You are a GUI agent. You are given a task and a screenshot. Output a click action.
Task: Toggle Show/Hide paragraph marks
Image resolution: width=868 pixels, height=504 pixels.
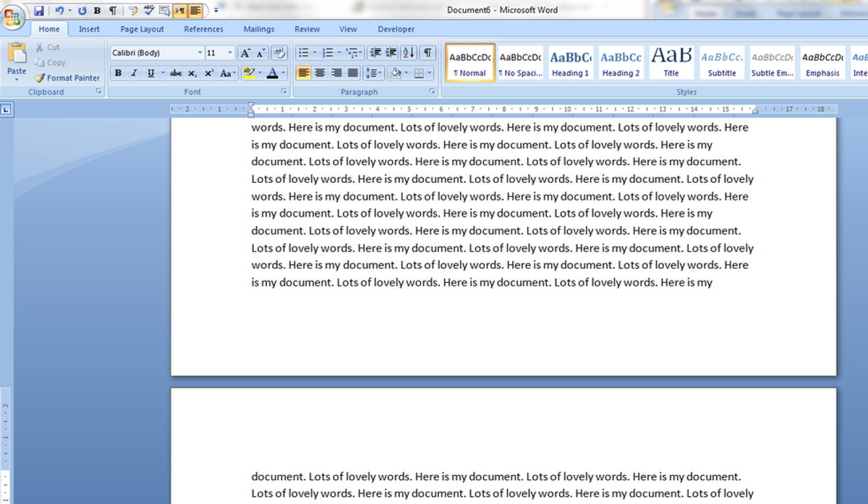click(426, 52)
